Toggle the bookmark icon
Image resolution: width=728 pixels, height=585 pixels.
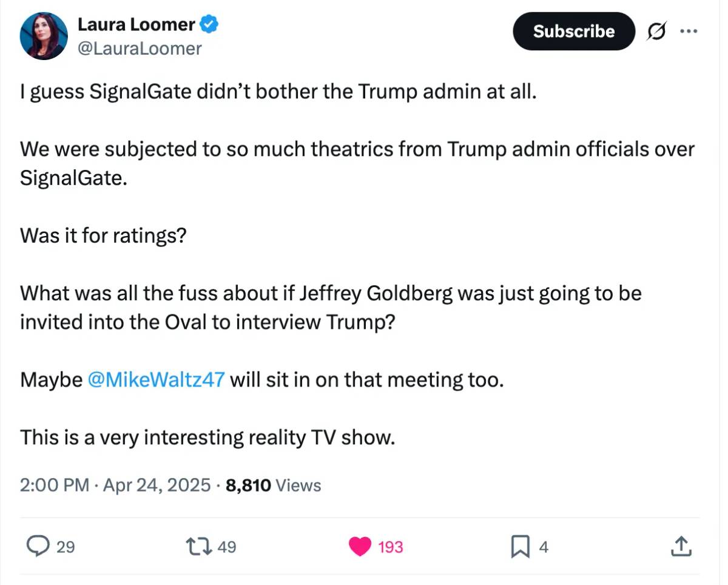click(x=520, y=547)
